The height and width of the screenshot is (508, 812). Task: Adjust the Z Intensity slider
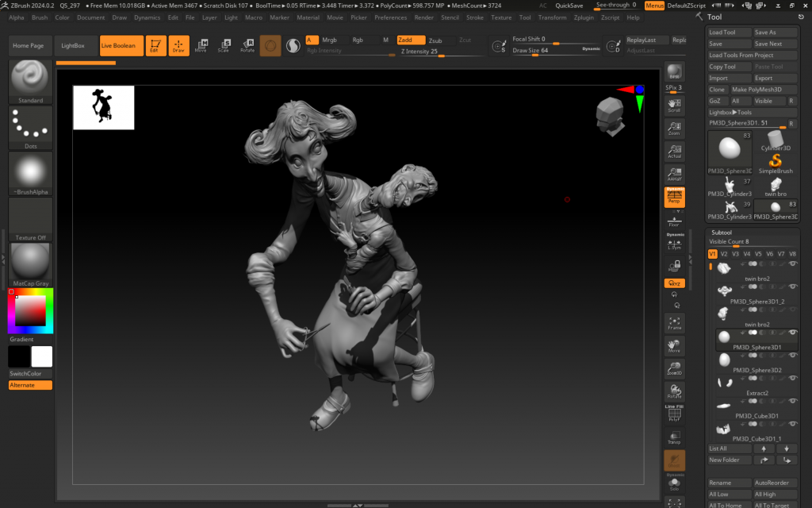(x=442, y=52)
